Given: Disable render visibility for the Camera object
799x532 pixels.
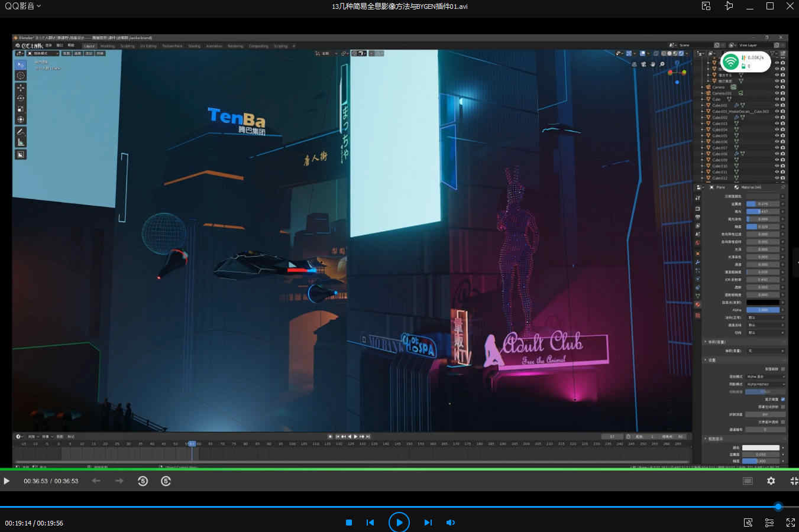Looking at the screenshot, I should click(x=782, y=86).
